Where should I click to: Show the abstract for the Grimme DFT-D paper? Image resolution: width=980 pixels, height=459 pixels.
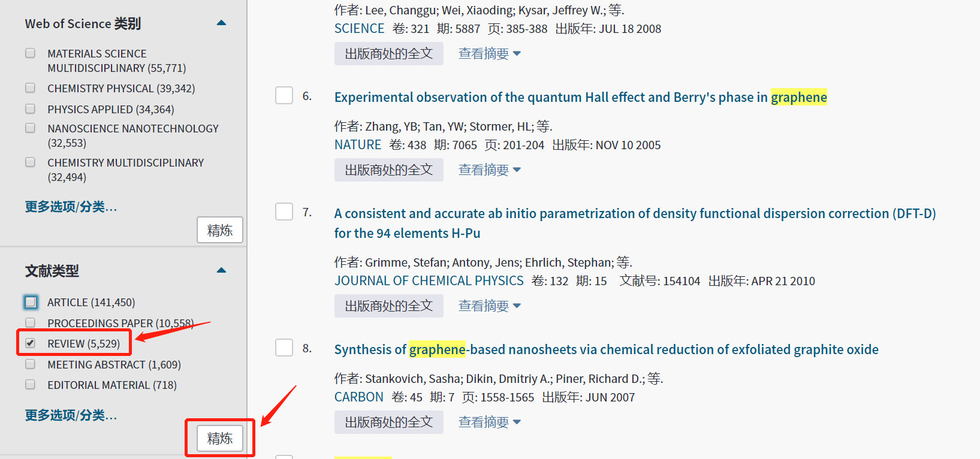pyautogui.click(x=489, y=306)
